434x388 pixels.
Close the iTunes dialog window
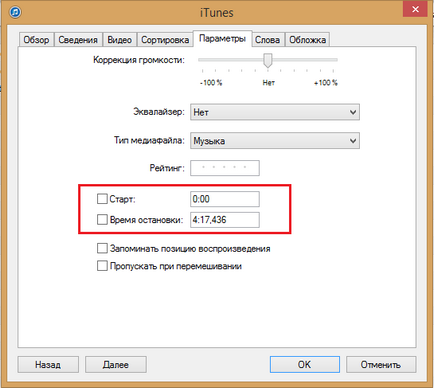click(x=415, y=9)
